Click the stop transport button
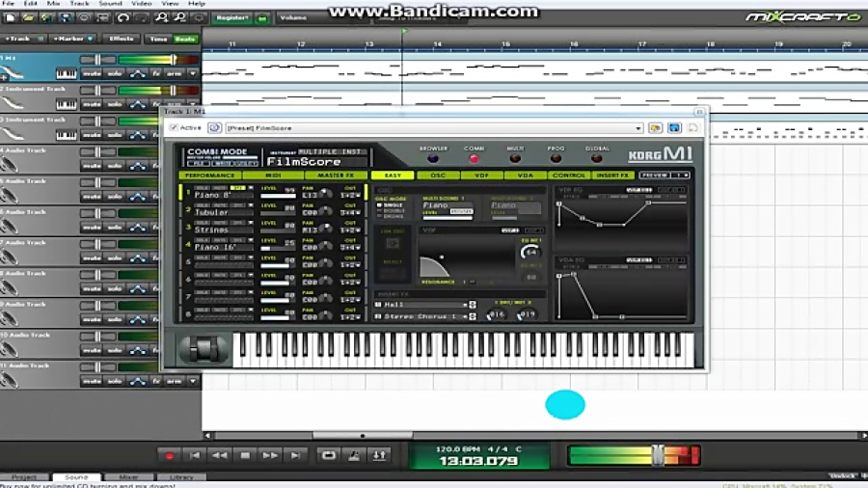Viewport: 868px width, 488px height. [245, 455]
